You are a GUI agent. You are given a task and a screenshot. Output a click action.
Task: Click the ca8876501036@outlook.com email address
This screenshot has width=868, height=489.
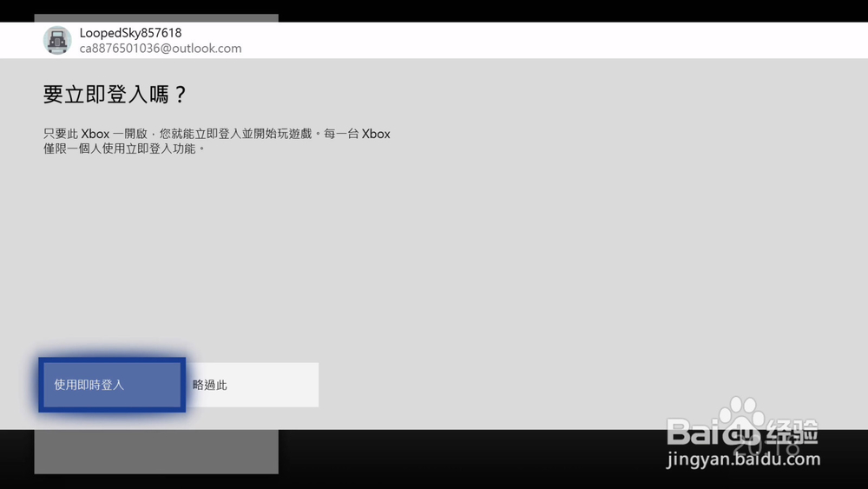click(161, 48)
